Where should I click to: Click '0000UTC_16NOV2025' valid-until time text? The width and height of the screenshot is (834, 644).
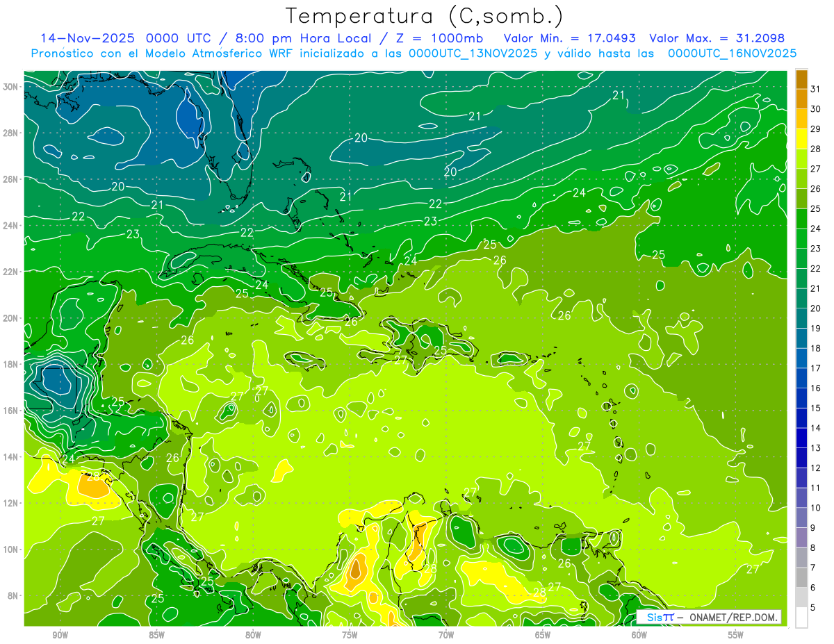pos(732,53)
